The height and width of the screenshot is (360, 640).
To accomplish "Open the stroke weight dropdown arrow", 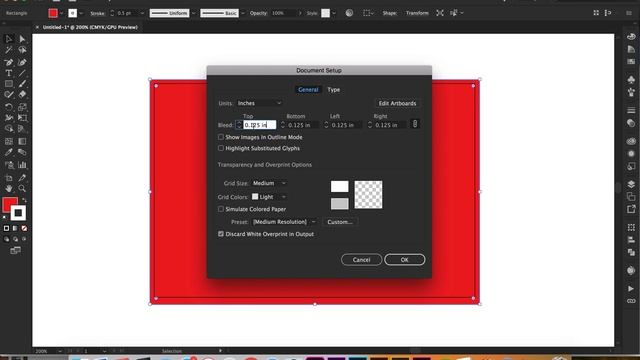I will [142, 13].
